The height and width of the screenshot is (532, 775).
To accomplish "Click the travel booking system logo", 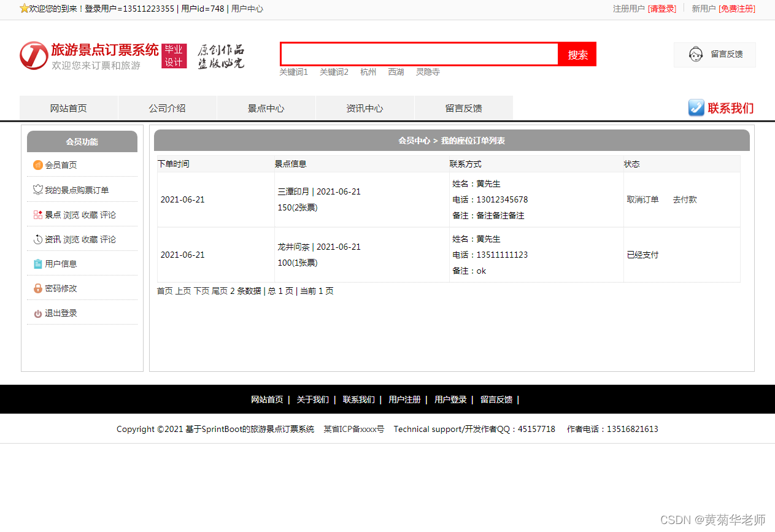I will click(x=34, y=55).
